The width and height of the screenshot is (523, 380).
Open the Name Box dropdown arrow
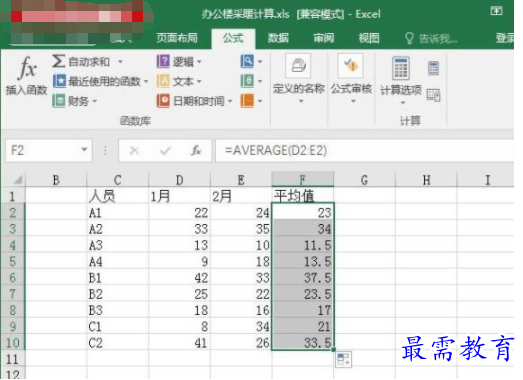coord(84,150)
